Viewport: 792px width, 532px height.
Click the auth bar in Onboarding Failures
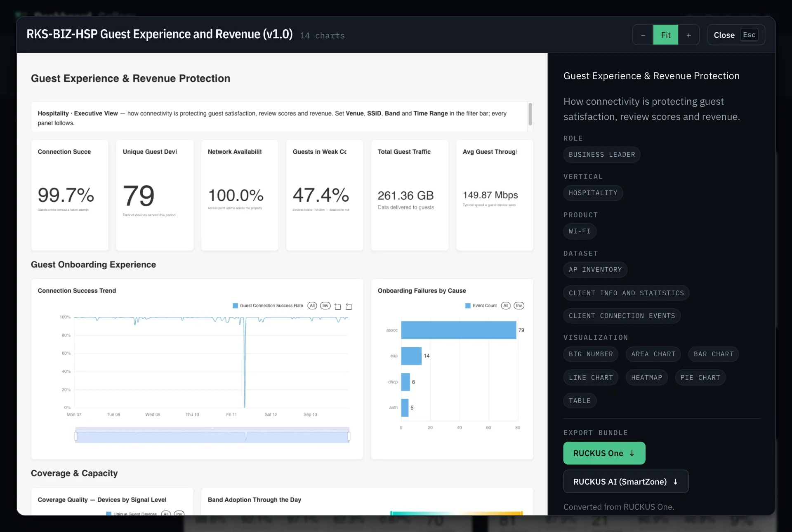tap(405, 408)
